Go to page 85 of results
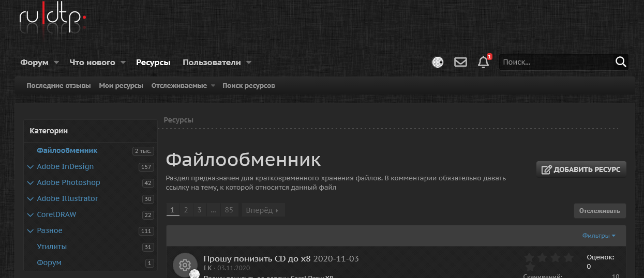Screen dimensions: 644x278 (229, 210)
